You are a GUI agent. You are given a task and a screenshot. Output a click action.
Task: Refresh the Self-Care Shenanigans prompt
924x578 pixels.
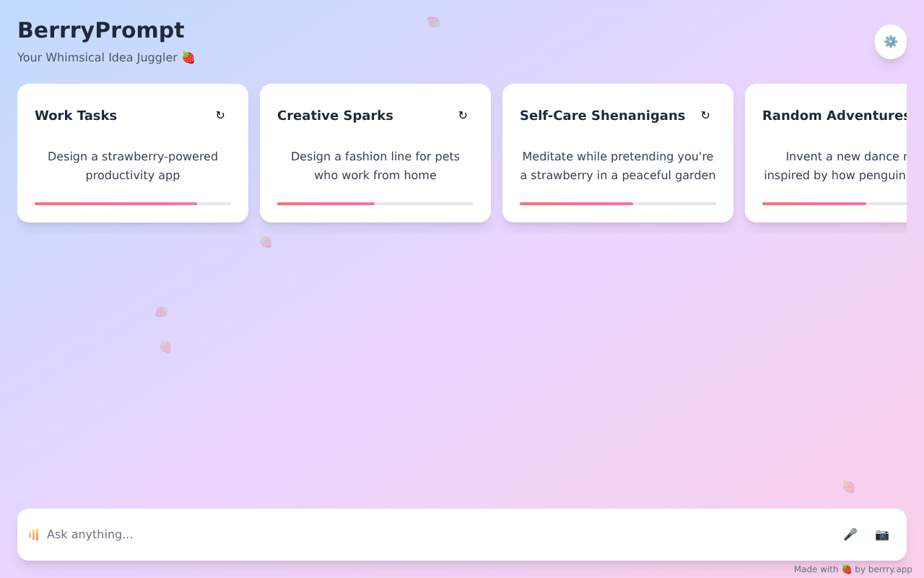tap(705, 115)
